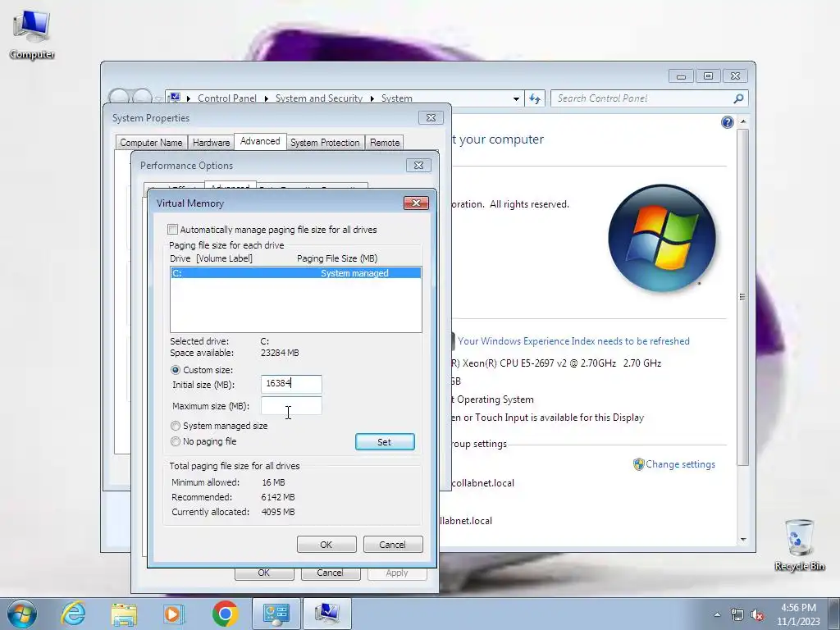Click the refresh button beside the address bar

(x=535, y=98)
